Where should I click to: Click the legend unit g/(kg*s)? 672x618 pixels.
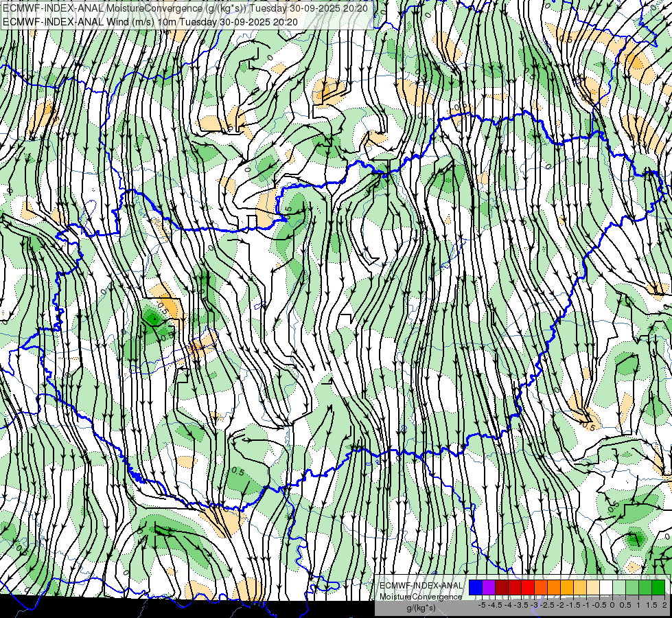pyautogui.click(x=421, y=608)
